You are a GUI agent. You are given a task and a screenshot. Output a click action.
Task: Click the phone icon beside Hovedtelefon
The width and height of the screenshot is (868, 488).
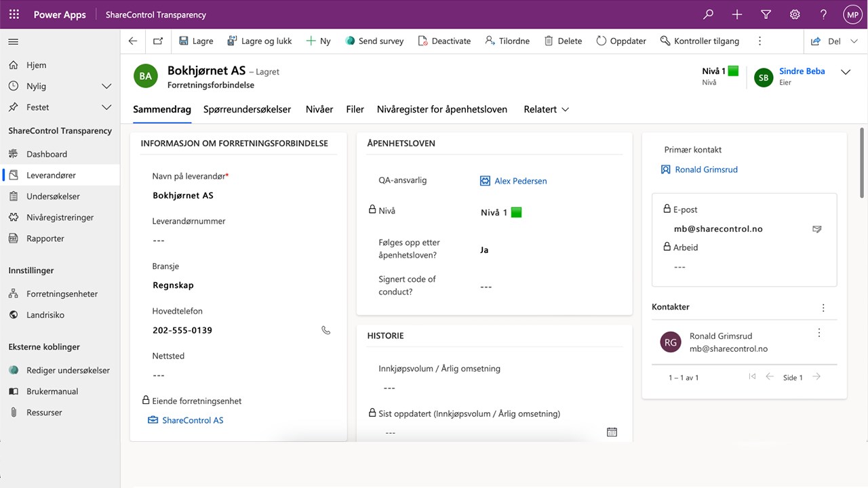[x=326, y=330]
